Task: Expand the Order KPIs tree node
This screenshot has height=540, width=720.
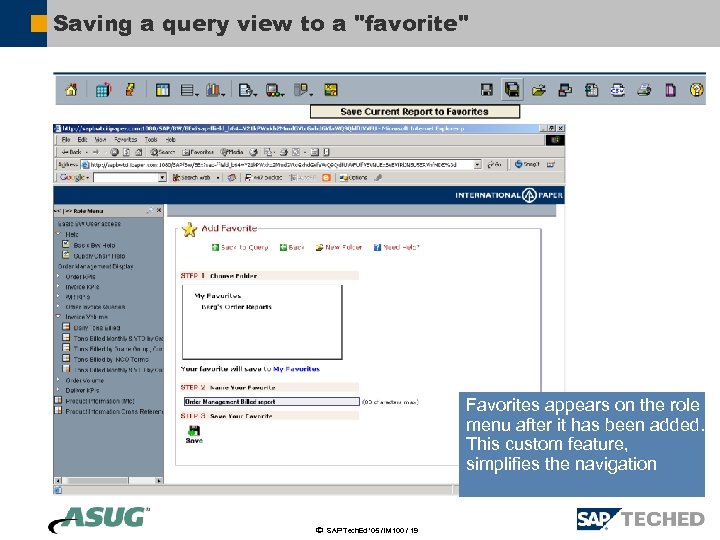Action: pos(58,276)
